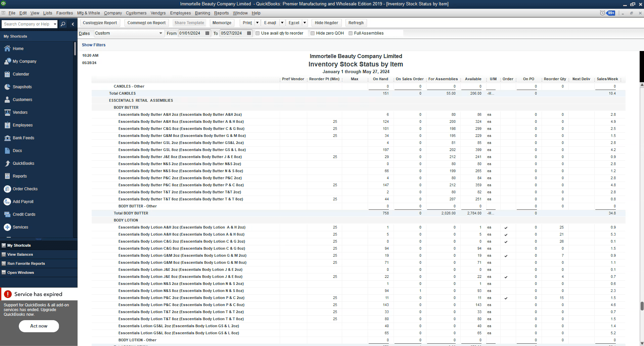The width and height of the screenshot is (644, 346).
Task: Toggle Order checkmark for Body Lotion C&G 2oz
Action: pos(506,242)
